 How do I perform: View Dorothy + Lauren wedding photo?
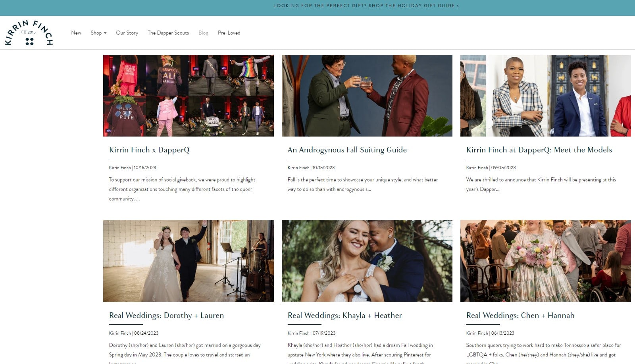pos(188,261)
